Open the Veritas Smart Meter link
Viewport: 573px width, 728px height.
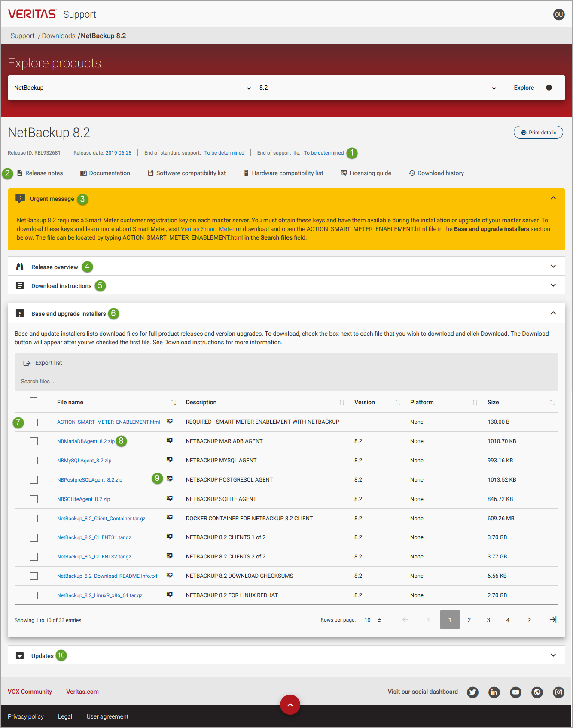[207, 229]
